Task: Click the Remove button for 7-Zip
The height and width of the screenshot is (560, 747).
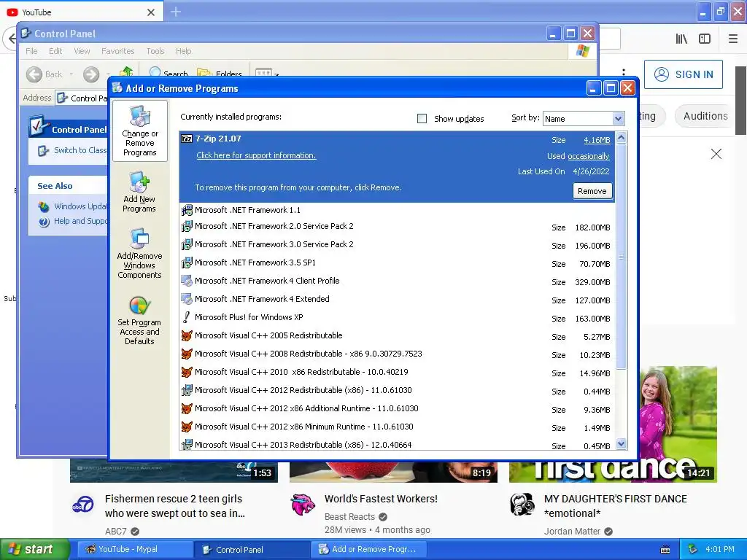Action: tap(592, 191)
